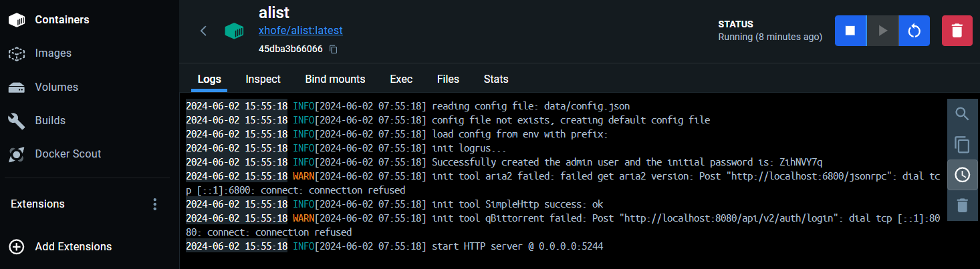The height and width of the screenshot is (269, 980).
Task: Click the greyed-out start play button
Action: coord(882,31)
